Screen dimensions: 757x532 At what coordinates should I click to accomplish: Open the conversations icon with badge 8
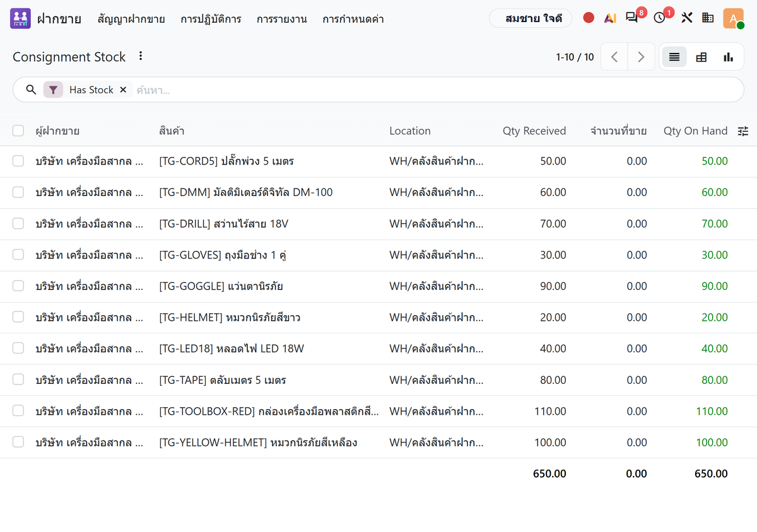tap(631, 18)
